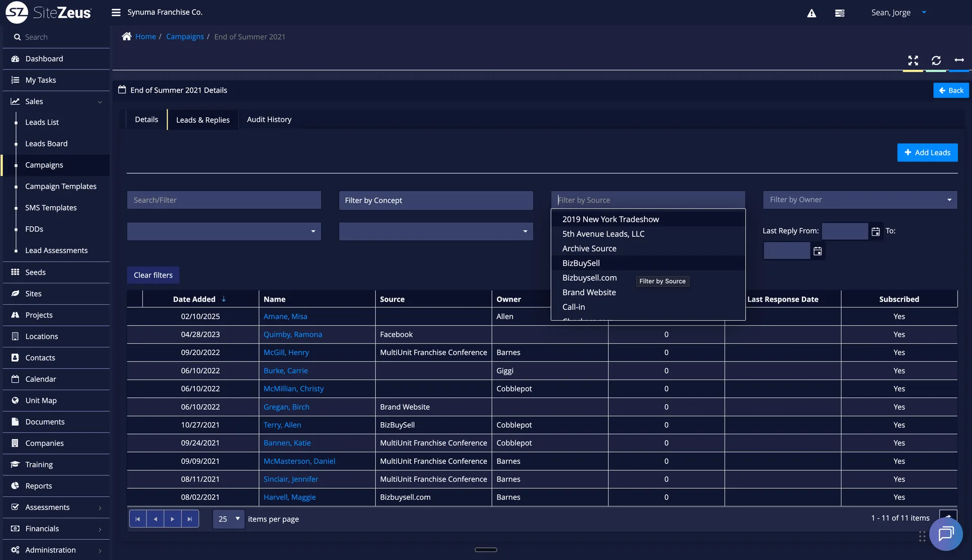Click the Add Leads button

click(x=927, y=152)
